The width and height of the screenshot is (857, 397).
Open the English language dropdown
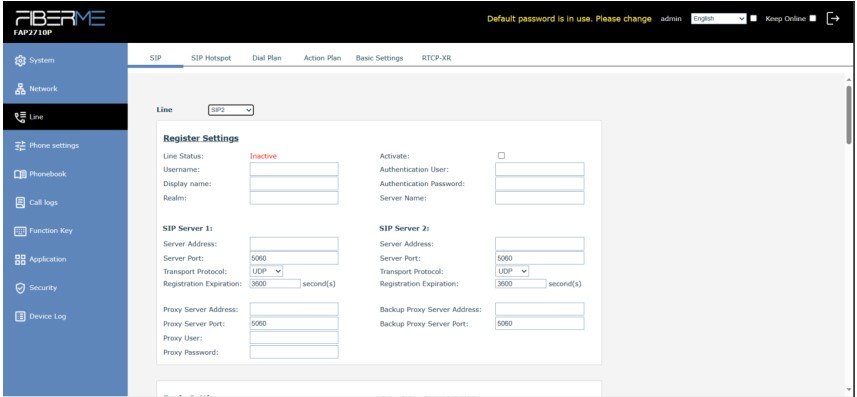tap(719, 19)
